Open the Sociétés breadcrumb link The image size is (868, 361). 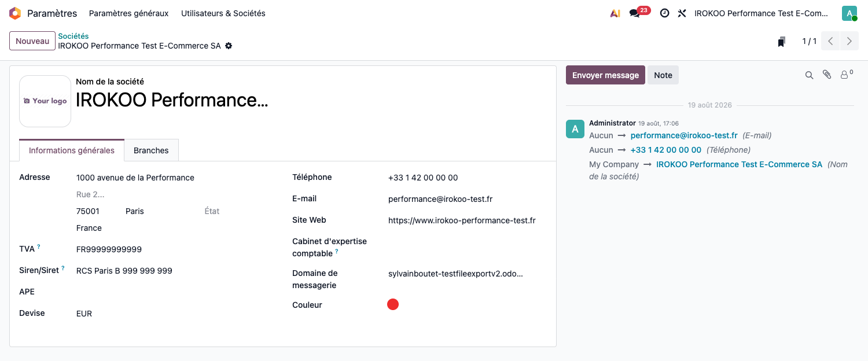[73, 36]
